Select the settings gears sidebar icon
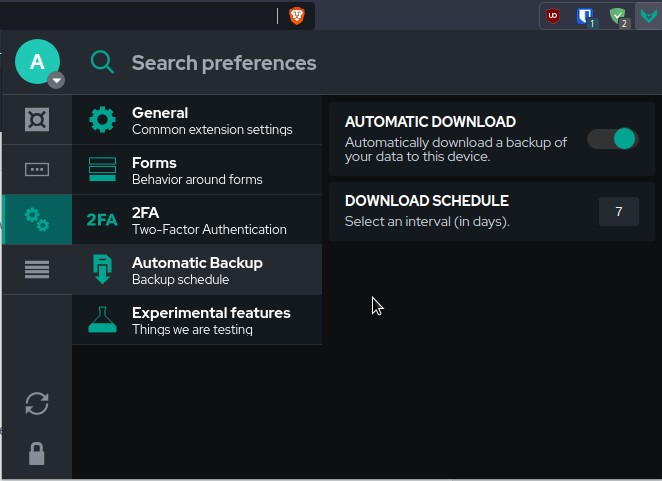 pos(37,220)
